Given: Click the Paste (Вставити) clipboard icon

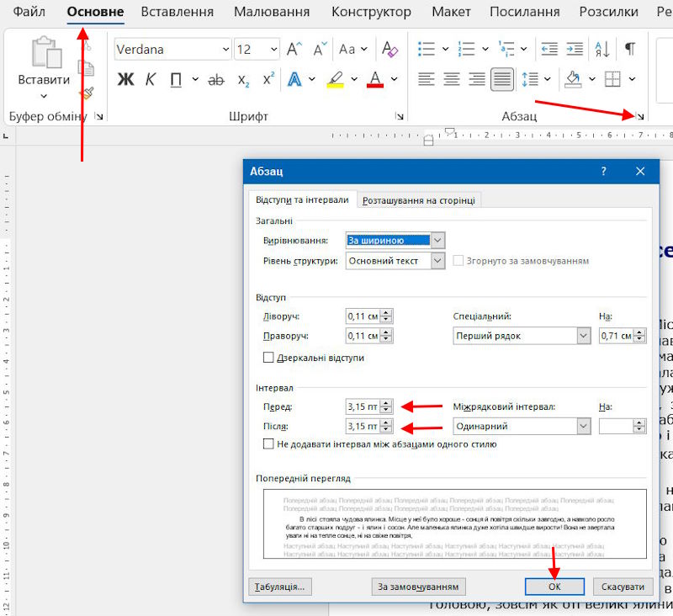Looking at the screenshot, I should coord(47,52).
